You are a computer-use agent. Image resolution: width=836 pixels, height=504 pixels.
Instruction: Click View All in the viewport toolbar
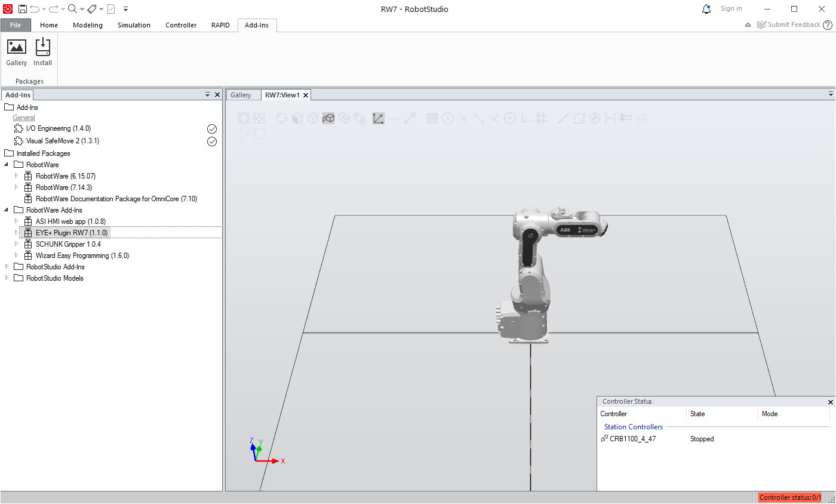[x=244, y=118]
